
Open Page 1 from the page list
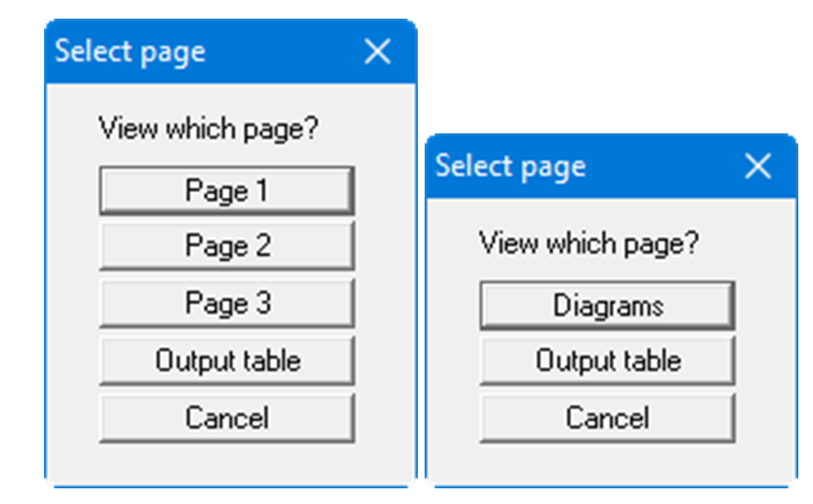pyautogui.click(x=227, y=190)
